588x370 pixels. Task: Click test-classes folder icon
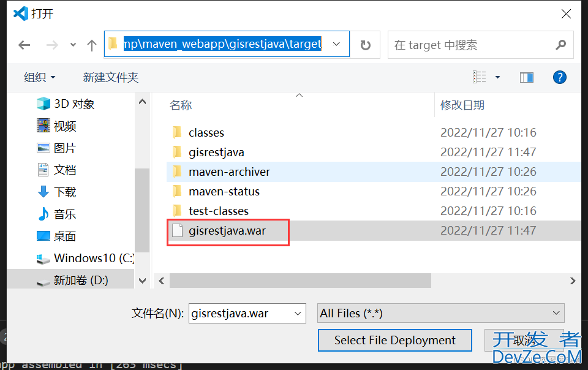177,211
